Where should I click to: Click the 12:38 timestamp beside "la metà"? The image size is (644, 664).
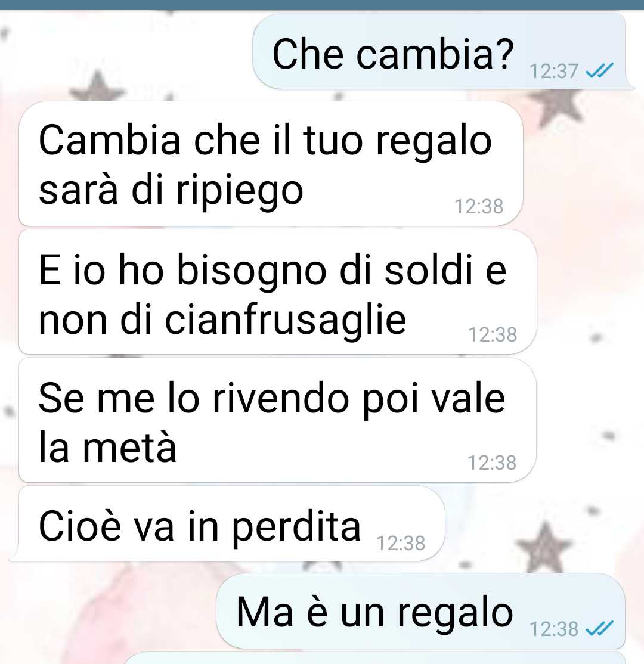(492, 463)
